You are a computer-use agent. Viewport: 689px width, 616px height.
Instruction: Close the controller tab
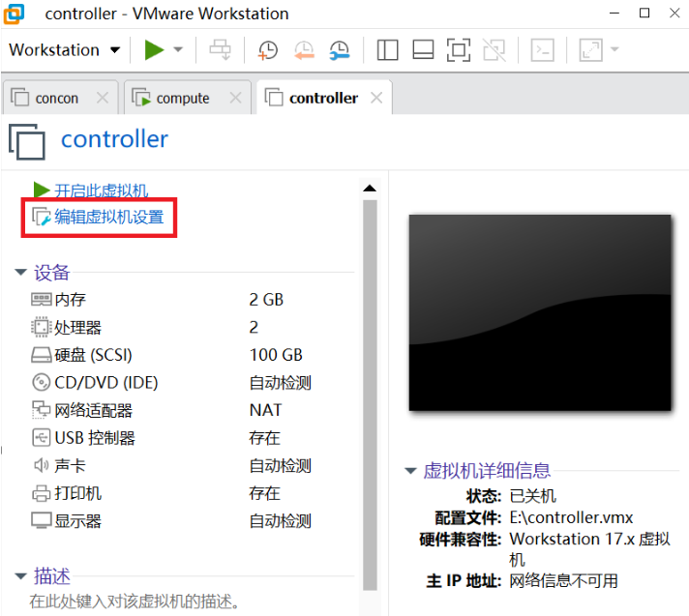coord(376,98)
